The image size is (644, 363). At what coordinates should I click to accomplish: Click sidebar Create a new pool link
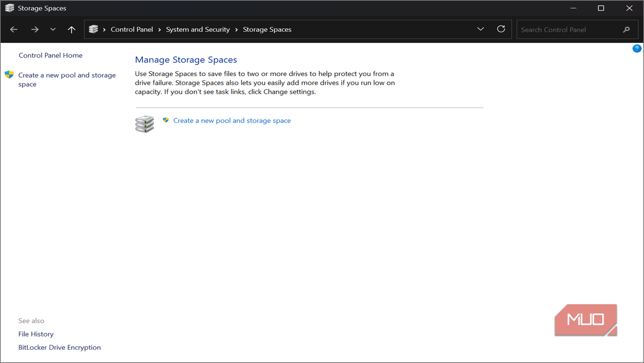pyautogui.click(x=67, y=80)
